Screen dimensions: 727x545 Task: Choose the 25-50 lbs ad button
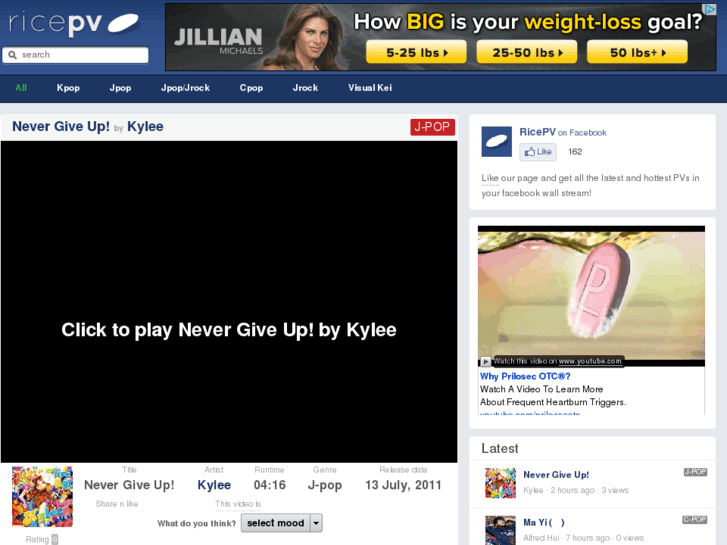[x=527, y=52]
